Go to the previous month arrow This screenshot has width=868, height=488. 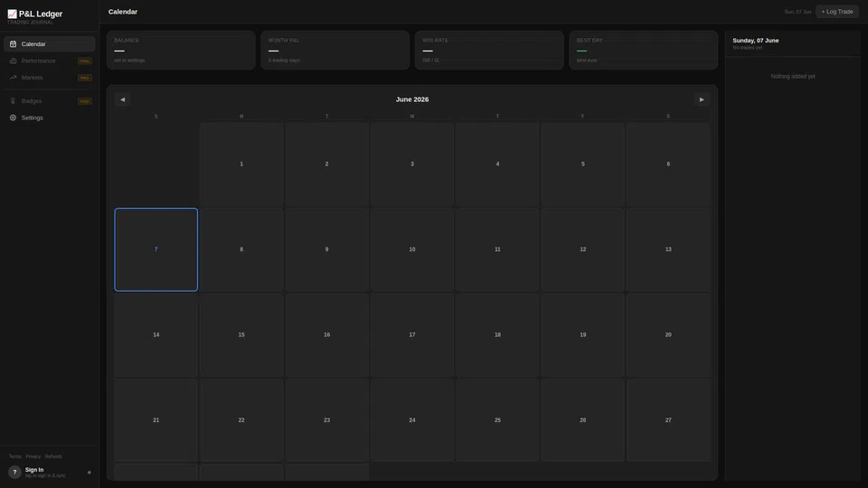(x=122, y=99)
